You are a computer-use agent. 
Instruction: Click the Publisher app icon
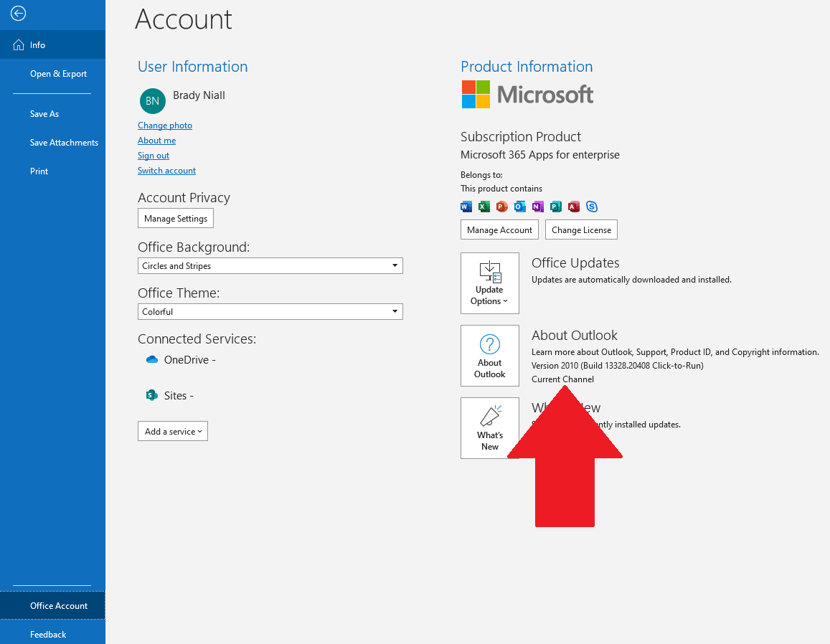click(556, 207)
